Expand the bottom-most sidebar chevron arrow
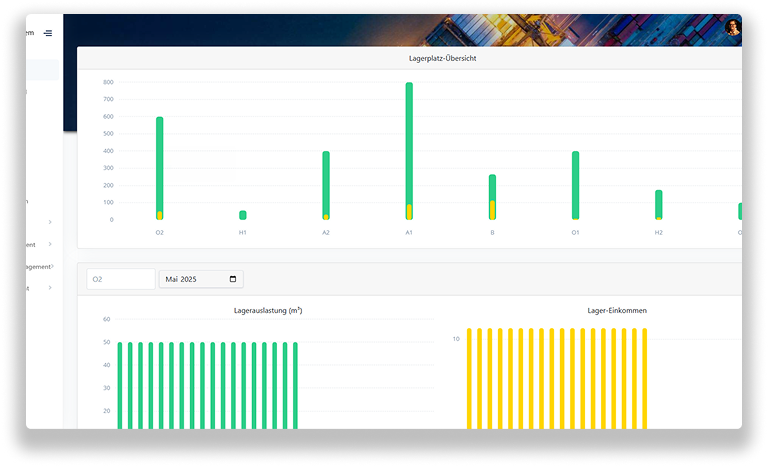This screenshot has width=768, height=467. pos(50,289)
